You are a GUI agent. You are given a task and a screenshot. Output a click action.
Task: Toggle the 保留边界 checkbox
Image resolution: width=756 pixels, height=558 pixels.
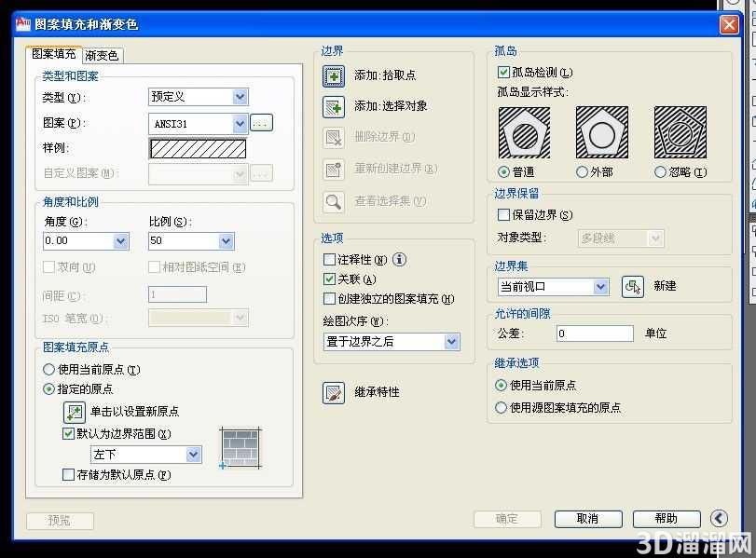coord(503,214)
